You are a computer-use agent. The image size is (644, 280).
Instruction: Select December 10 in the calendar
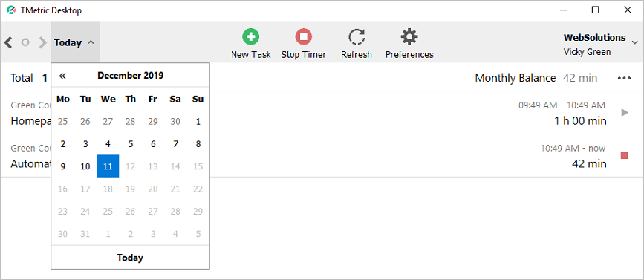tap(85, 166)
